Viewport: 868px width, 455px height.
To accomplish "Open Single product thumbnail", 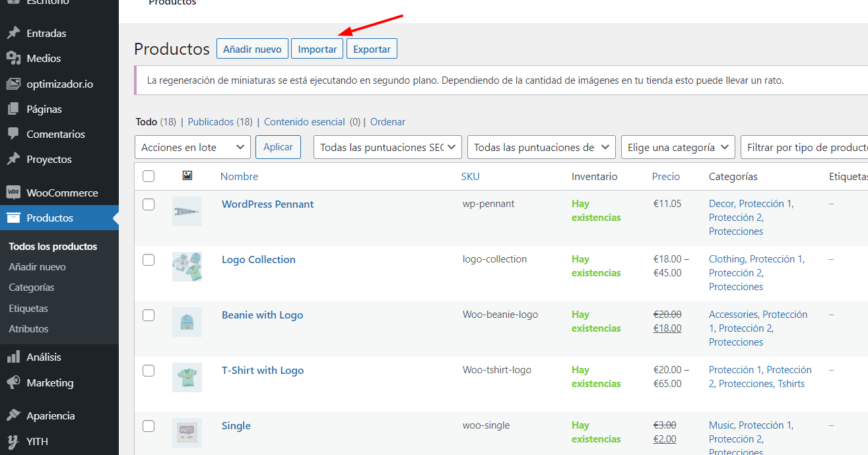I will click(x=187, y=433).
